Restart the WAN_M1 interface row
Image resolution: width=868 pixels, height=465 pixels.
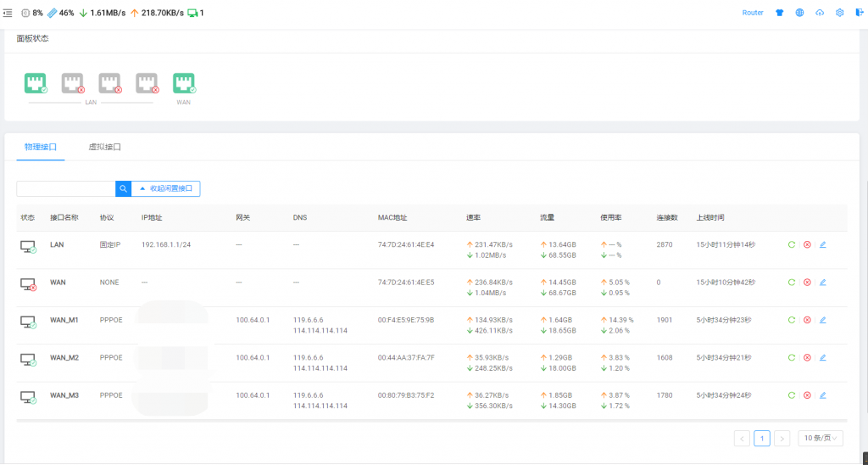coord(792,320)
